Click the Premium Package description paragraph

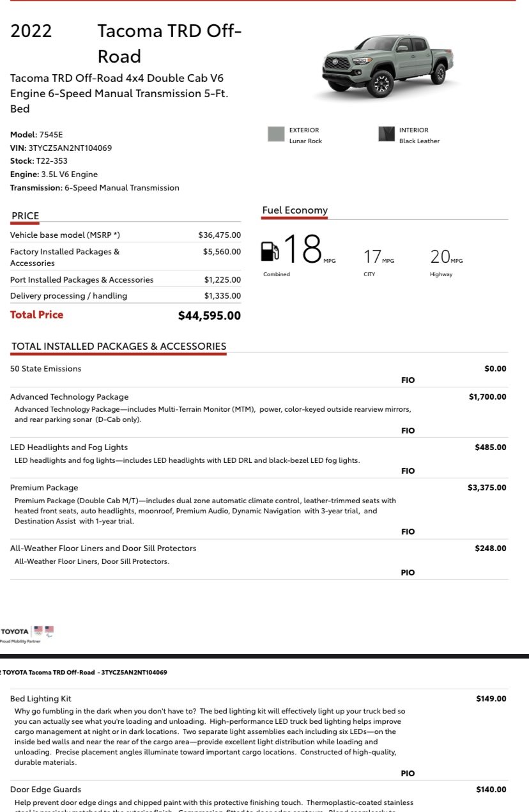206,511
